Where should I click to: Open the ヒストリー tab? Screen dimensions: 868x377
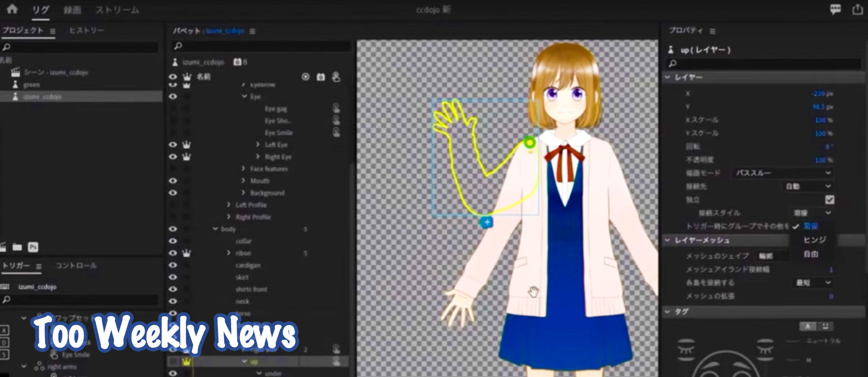coord(86,31)
